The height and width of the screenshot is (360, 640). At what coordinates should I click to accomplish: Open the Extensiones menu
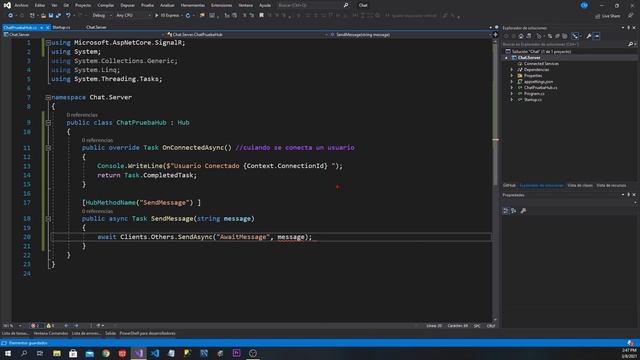222,5
